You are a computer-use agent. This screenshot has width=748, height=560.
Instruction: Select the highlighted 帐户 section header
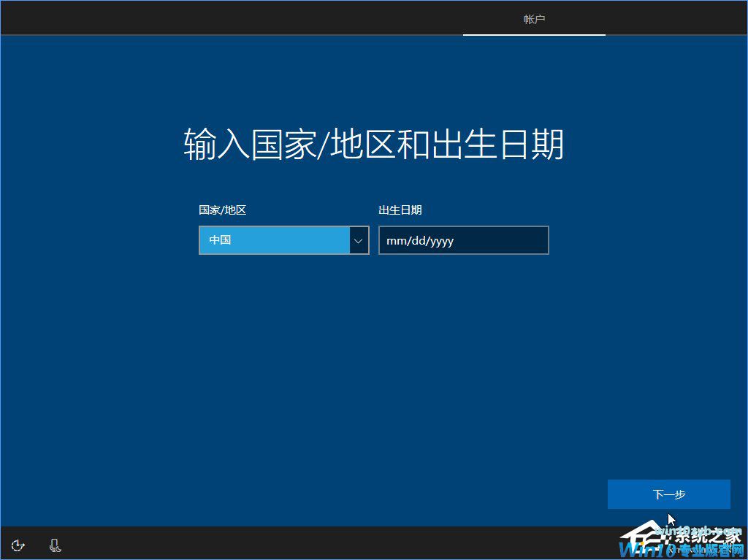coord(534,20)
